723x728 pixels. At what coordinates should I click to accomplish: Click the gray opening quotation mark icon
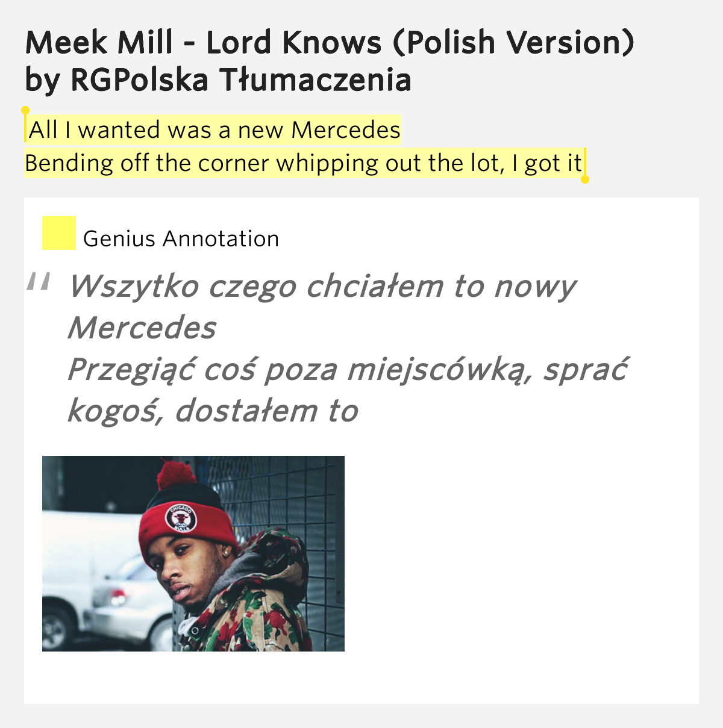[x=38, y=282]
